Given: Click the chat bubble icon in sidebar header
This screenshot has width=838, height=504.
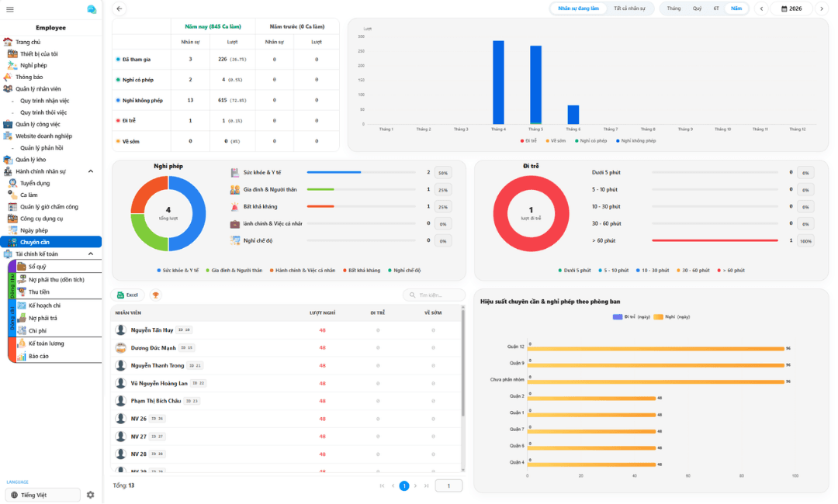Looking at the screenshot, I should (x=92, y=9).
